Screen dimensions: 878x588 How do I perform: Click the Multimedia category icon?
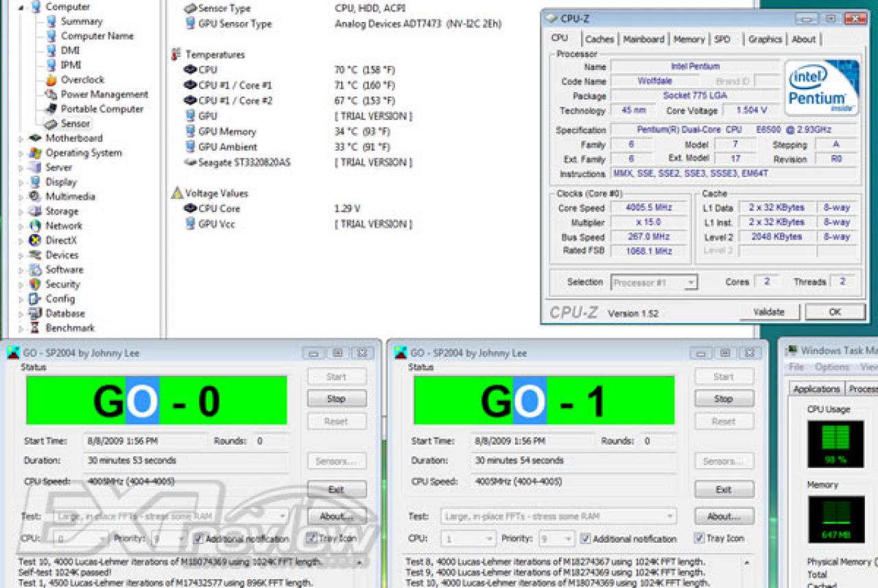35,196
